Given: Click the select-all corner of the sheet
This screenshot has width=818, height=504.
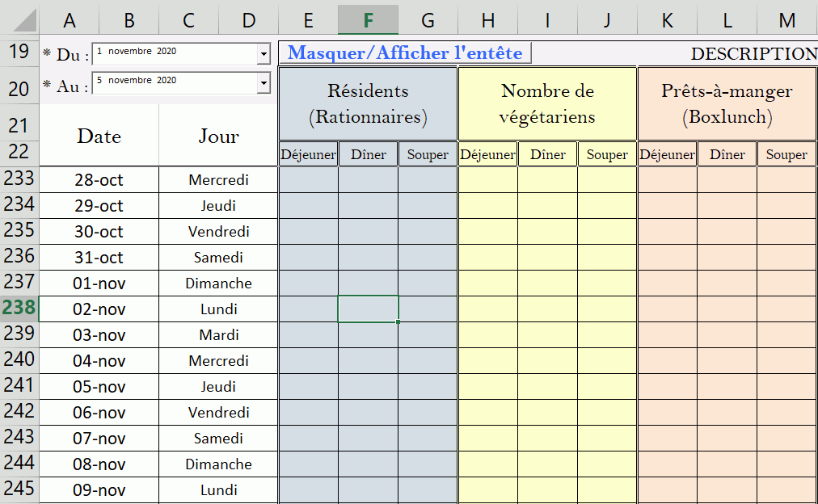Looking at the screenshot, I should 19,20.
